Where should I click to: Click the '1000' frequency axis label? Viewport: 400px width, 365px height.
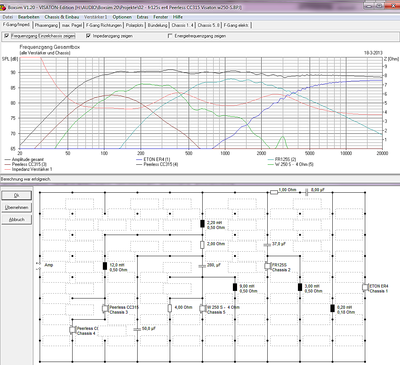tap(225, 153)
